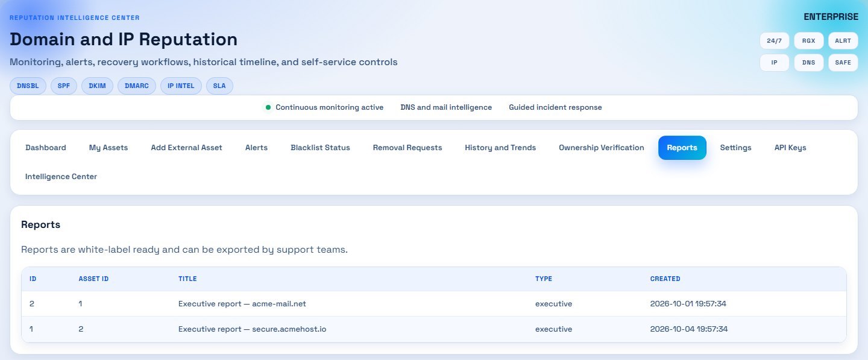Select the Executive report — acme-mail.net row title
Image resolution: width=868 pixels, height=360 pixels.
tap(242, 304)
